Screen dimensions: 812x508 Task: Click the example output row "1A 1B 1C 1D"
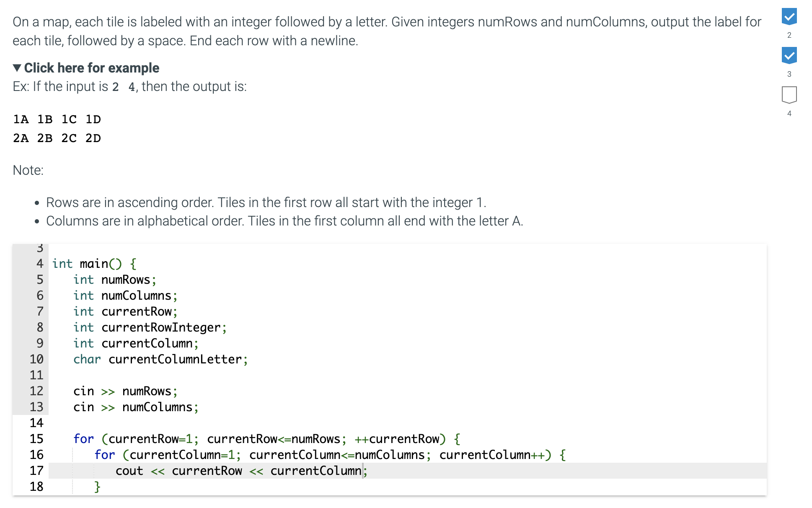pyautogui.click(x=57, y=119)
